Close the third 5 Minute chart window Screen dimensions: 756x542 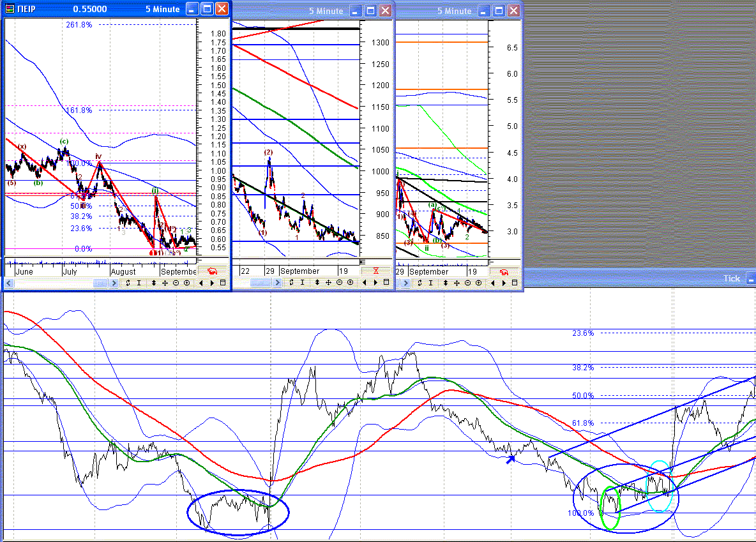coord(513,11)
